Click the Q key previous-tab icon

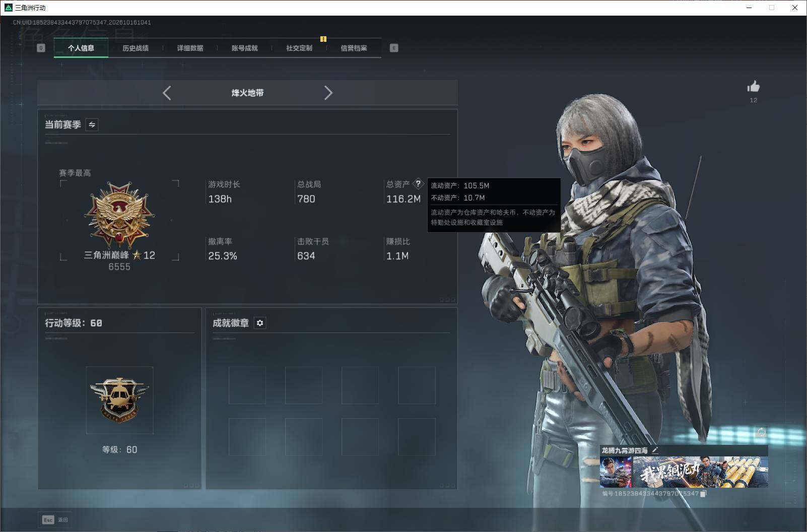pyautogui.click(x=41, y=48)
